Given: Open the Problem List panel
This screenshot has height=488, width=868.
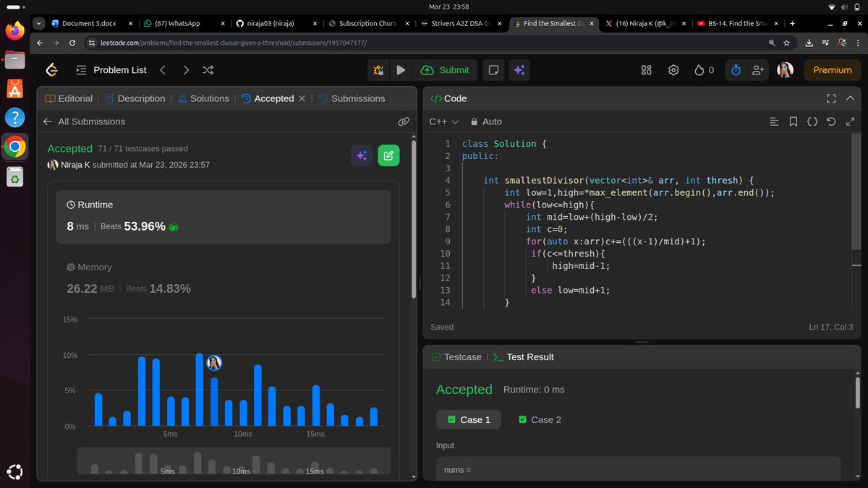Looking at the screenshot, I should 111,70.
